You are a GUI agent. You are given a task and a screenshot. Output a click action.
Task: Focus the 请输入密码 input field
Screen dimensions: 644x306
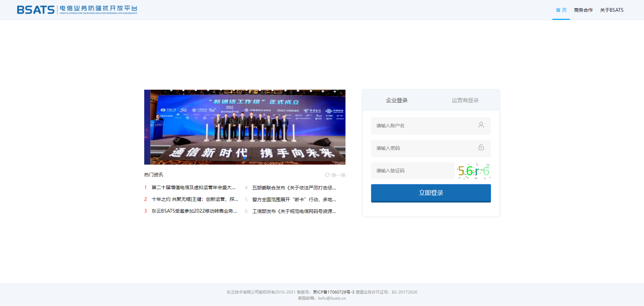(x=424, y=148)
